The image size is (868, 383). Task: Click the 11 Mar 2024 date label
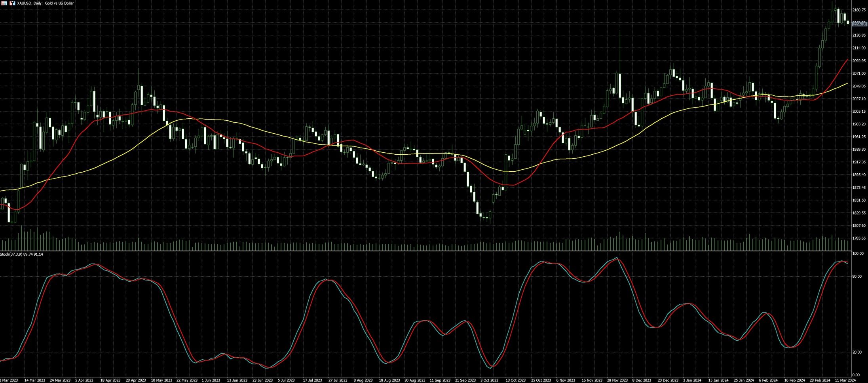pyautogui.click(x=845, y=380)
